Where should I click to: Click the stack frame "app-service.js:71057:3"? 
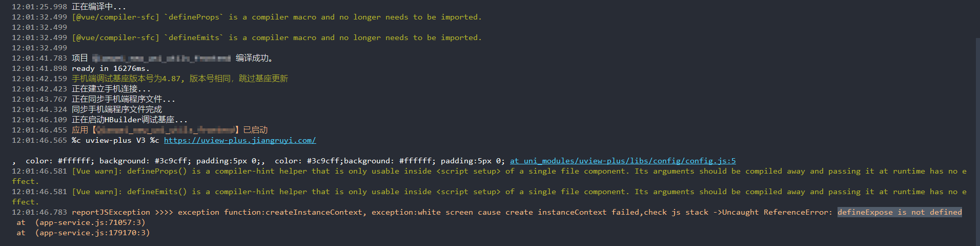point(90,222)
